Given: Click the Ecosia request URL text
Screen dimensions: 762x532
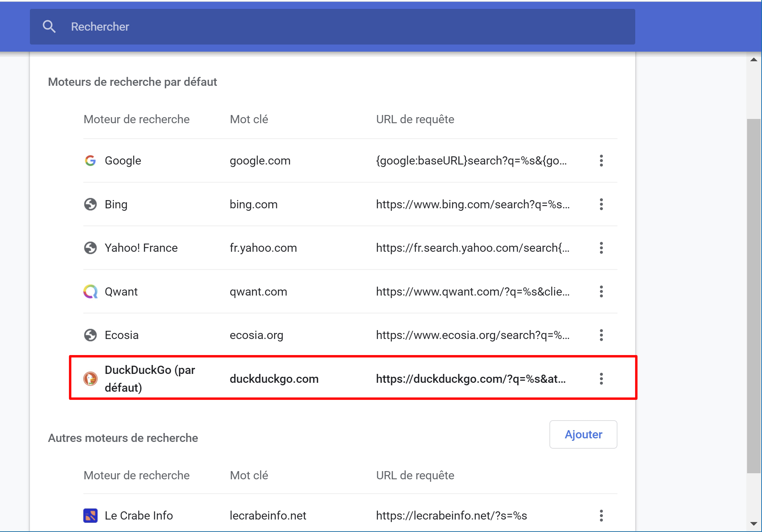Looking at the screenshot, I should click(473, 335).
